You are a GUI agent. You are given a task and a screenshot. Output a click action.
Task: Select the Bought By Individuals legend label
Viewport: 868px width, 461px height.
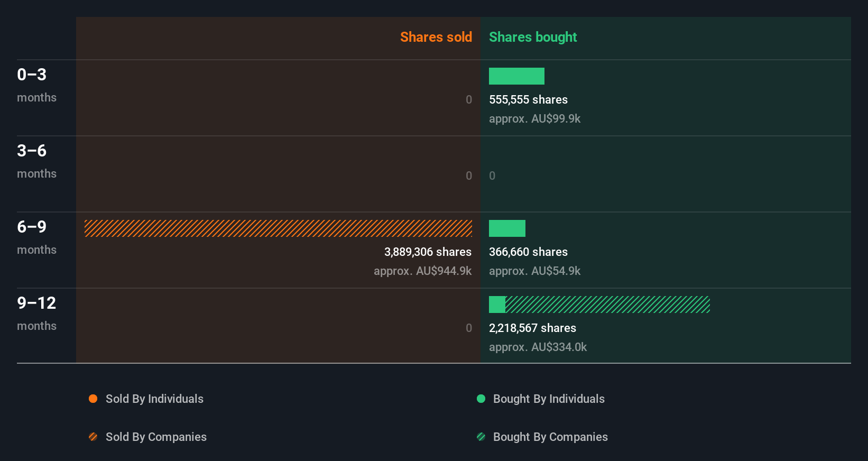coord(549,399)
